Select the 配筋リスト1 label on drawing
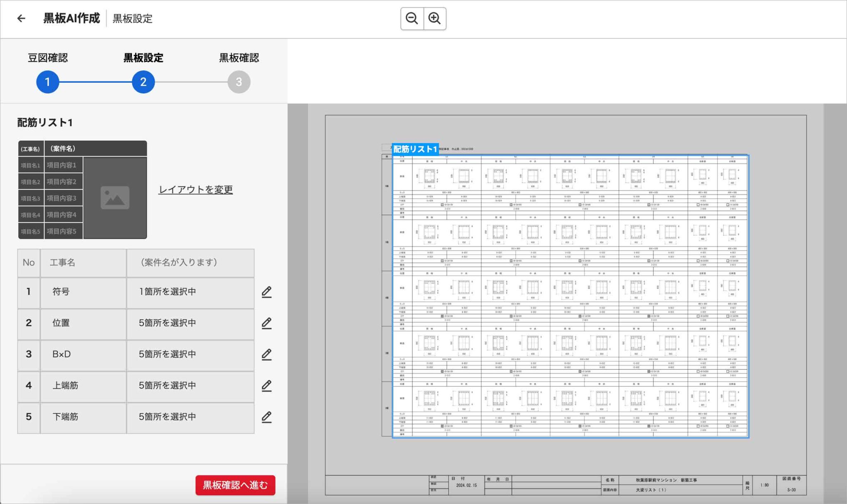847x504 pixels. pos(415,149)
